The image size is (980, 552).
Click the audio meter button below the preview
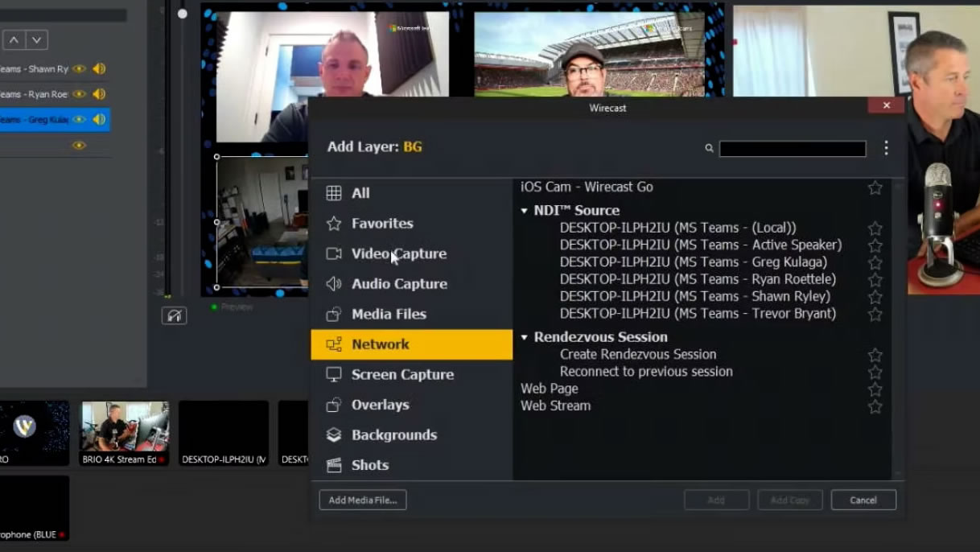coord(175,315)
